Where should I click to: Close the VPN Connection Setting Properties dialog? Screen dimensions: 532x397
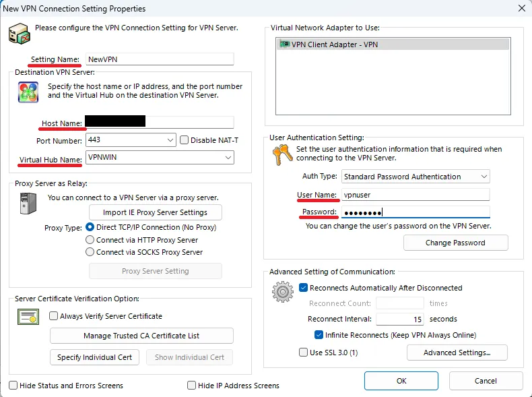coord(522,8)
